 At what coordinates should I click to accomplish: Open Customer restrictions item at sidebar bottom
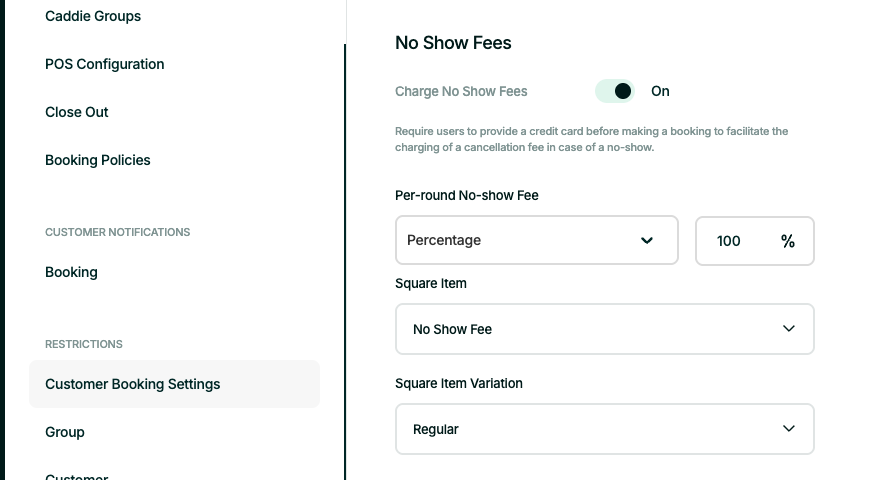[77, 476]
